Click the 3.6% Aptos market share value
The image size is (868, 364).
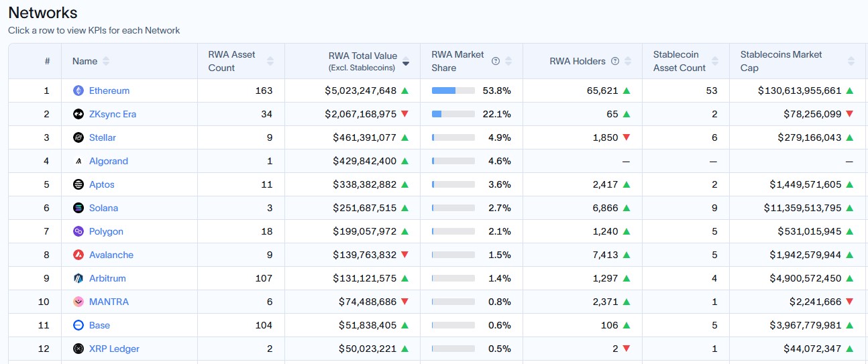[x=500, y=184]
